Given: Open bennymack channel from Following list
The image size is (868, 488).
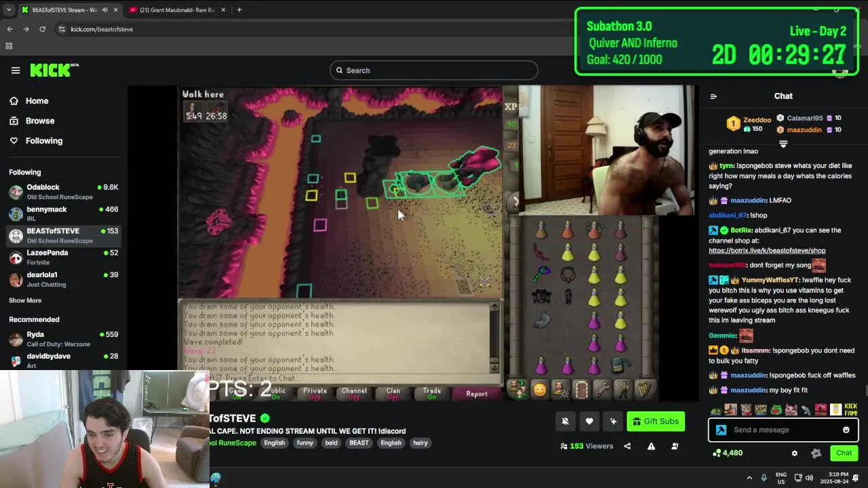Looking at the screenshot, I should pos(64,213).
